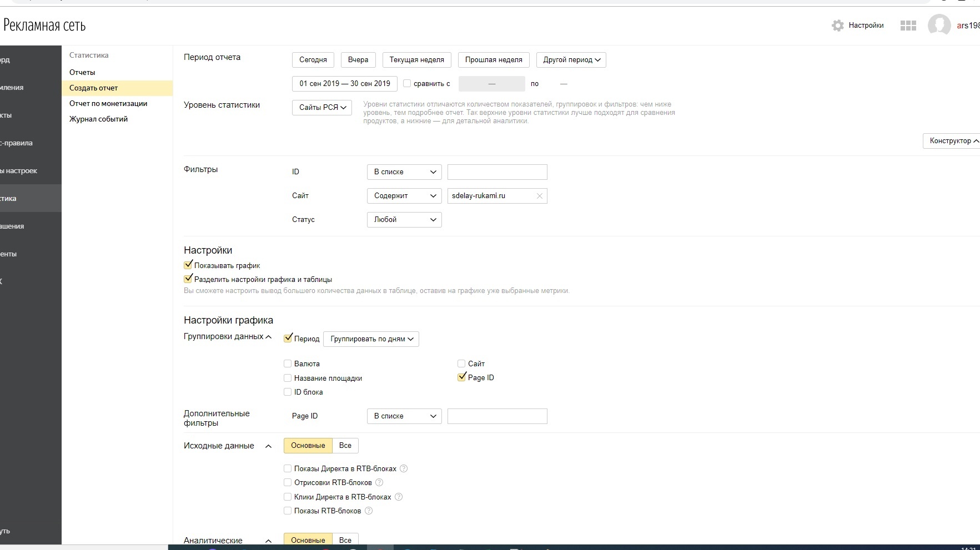Uncheck the 'Период' grouping checkbox
The width and height of the screenshot is (980, 550).
pyautogui.click(x=288, y=339)
